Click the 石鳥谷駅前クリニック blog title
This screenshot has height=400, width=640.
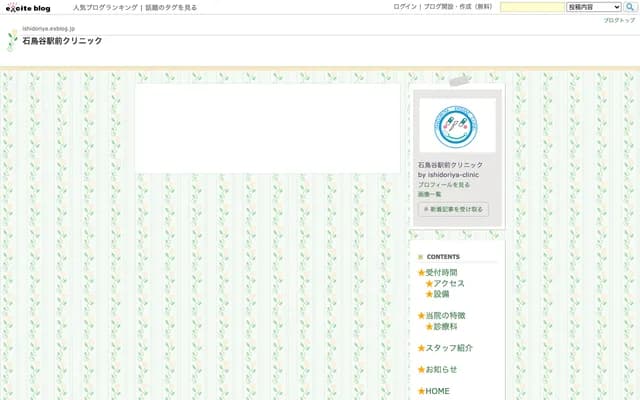[62, 41]
